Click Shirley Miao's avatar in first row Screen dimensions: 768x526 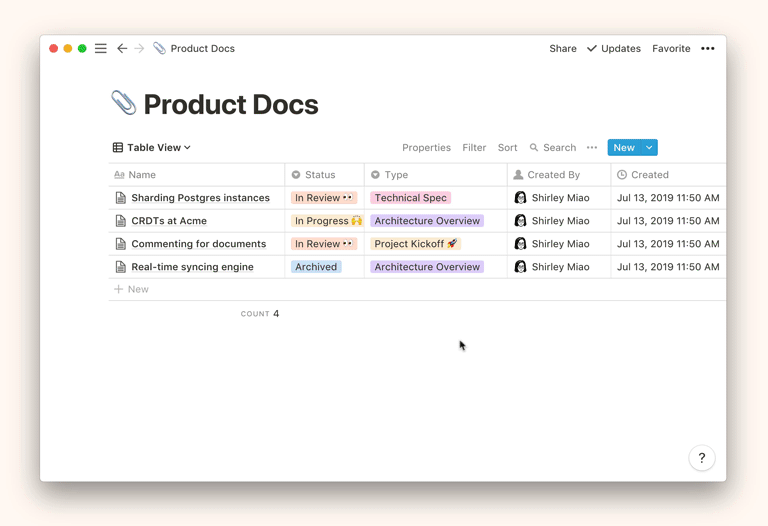[520, 198]
